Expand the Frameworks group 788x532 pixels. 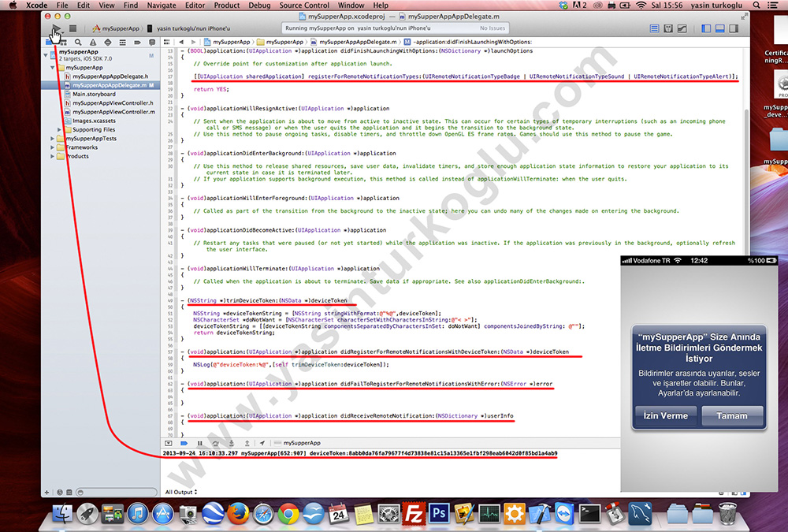pyautogui.click(x=52, y=147)
